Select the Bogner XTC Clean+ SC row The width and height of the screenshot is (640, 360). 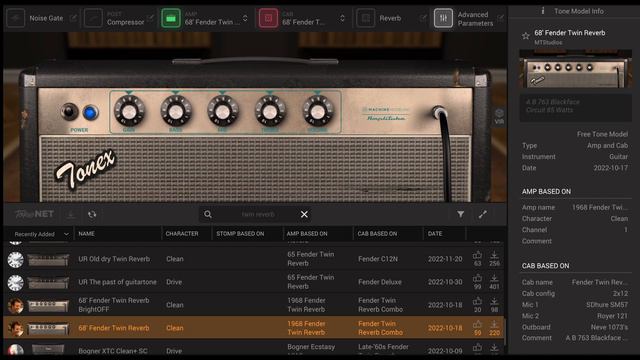254,350
